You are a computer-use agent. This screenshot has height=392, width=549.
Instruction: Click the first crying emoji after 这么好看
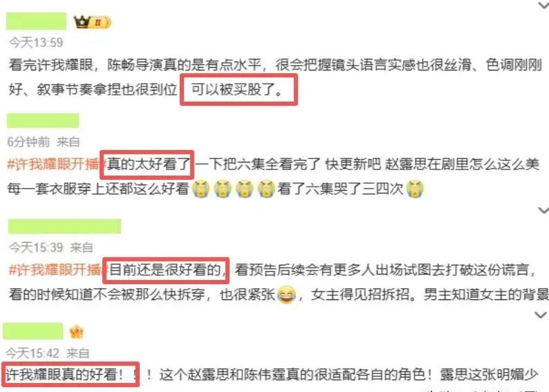(x=201, y=189)
